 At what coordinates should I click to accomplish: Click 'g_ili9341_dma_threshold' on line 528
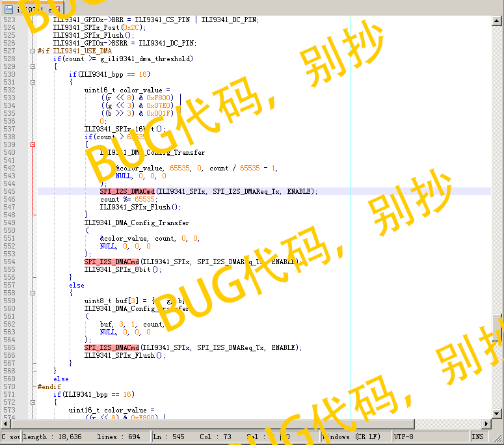pos(145,59)
